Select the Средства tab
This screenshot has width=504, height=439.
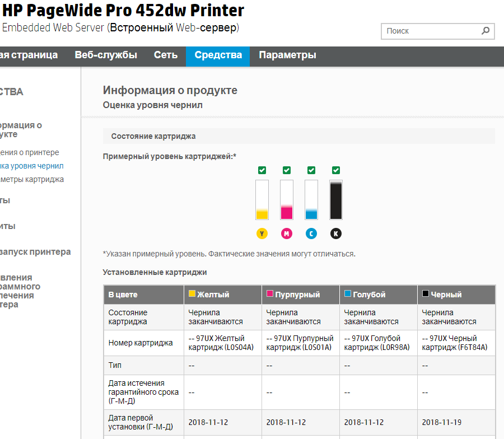218,56
